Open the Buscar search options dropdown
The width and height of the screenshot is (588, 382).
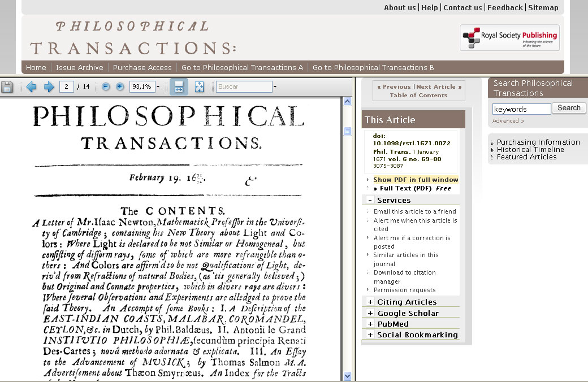275,87
